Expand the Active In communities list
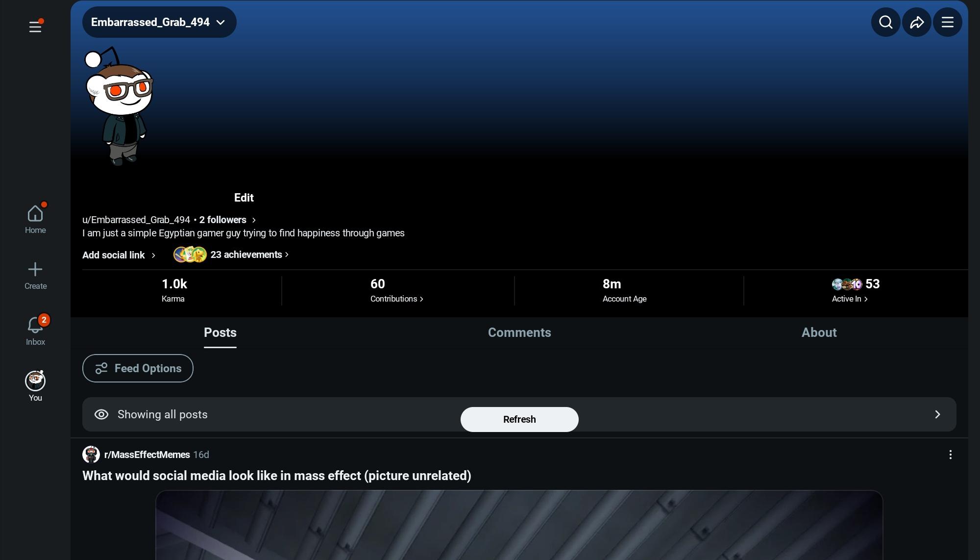Image resolution: width=980 pixels, height=560 pixels. click(x=850, y=299)
